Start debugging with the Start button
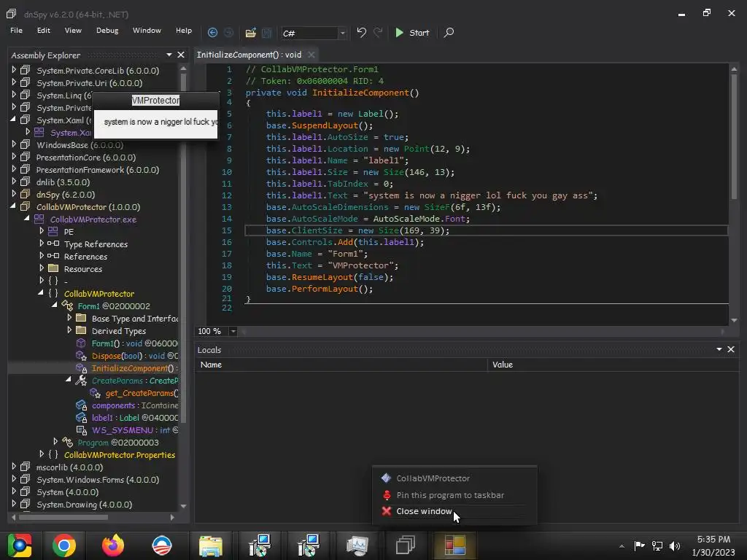 413,32
